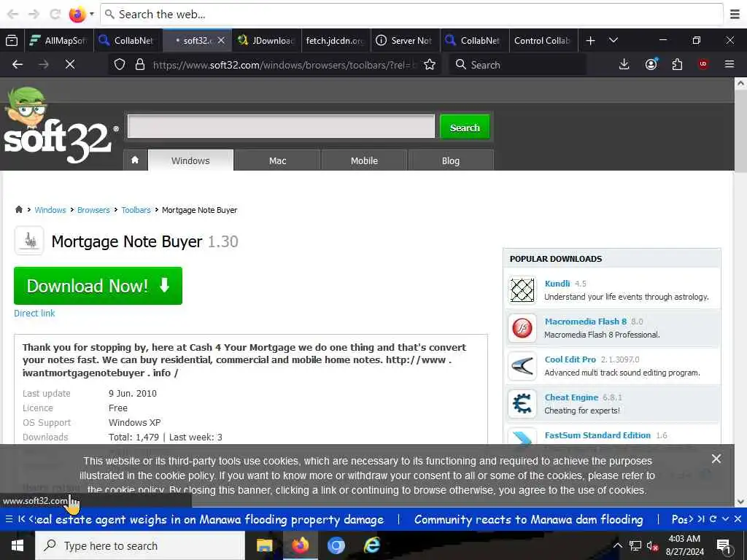Select the Kundli app icon
This screenshot has width=747, height=560.
tap(522, 289)
